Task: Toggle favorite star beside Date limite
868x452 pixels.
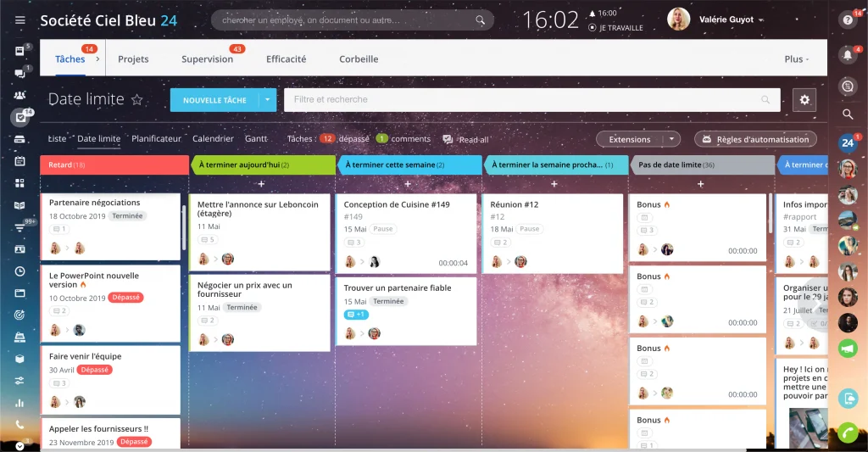Action: (x=137, y=100)
